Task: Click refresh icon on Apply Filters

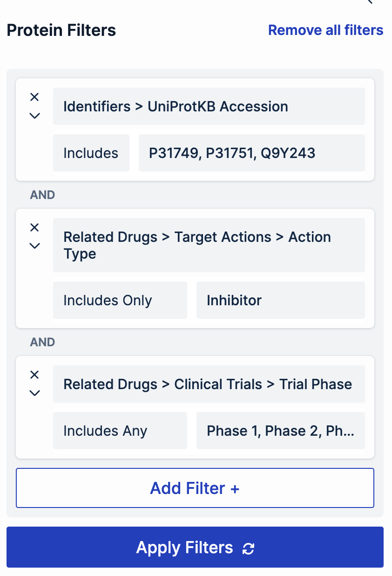Action: pyautogui.click(x=249, y=549)
